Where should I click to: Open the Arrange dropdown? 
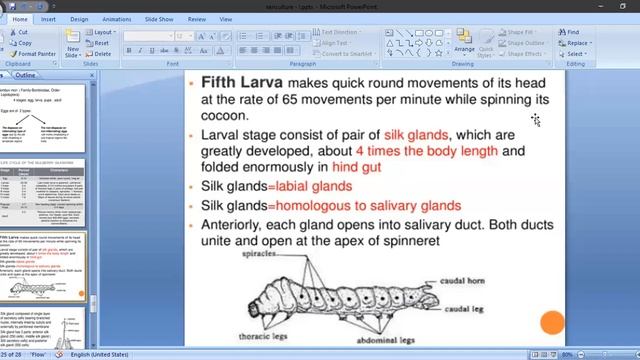[x=464, y=43]
